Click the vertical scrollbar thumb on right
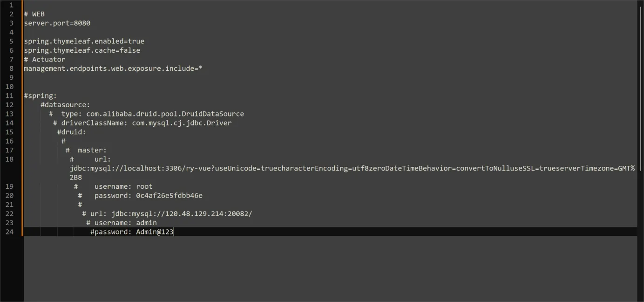This screenshot has height=302, width=644. pyautogui.click(x=640, y=85)
